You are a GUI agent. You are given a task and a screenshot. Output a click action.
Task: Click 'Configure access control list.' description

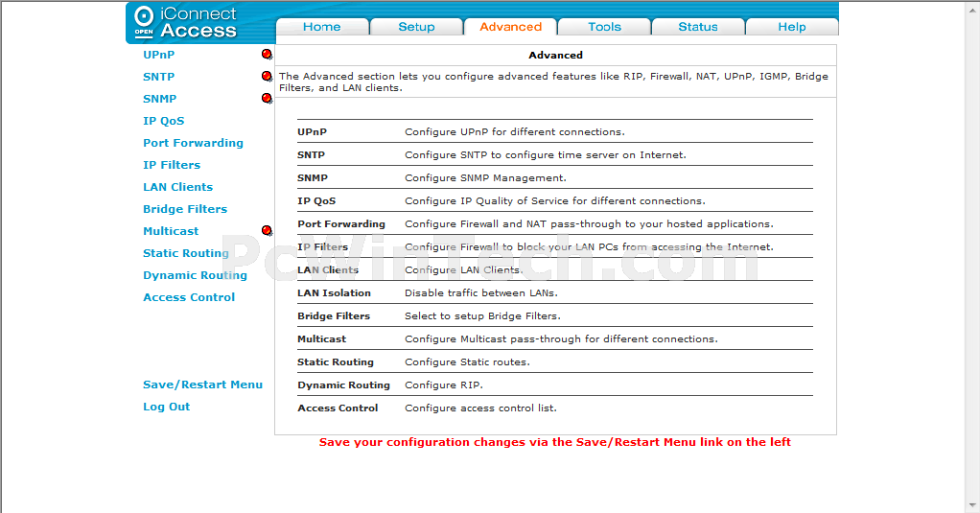[480, 408]
